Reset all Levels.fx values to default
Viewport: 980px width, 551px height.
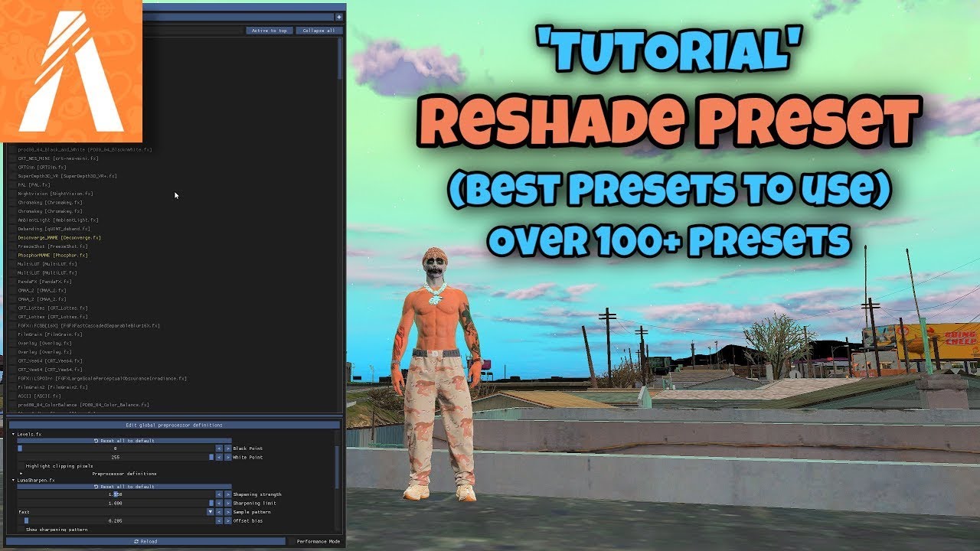124,441
